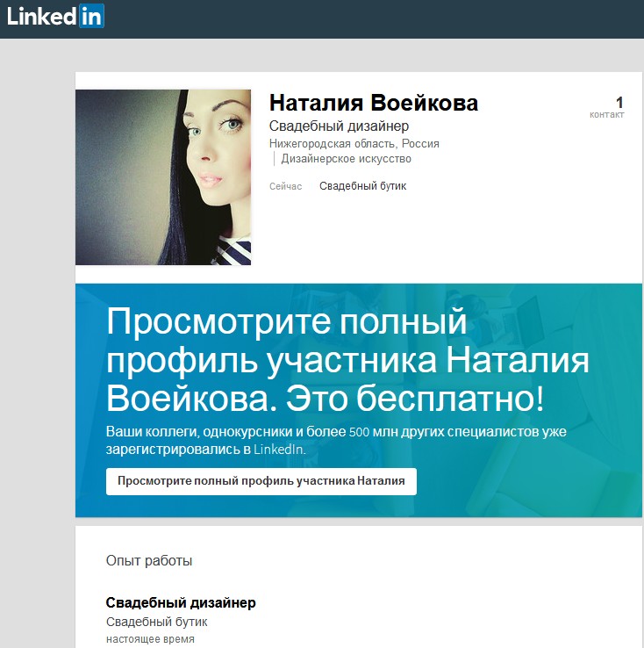Open 'Свадебный бутик' under experience section
644x648 pixels.
(157, 622)
